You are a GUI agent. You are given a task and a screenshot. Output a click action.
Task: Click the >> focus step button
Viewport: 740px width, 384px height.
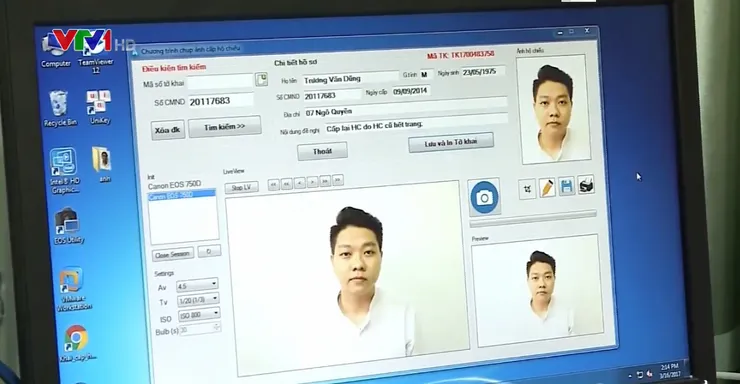click(325, 181)
